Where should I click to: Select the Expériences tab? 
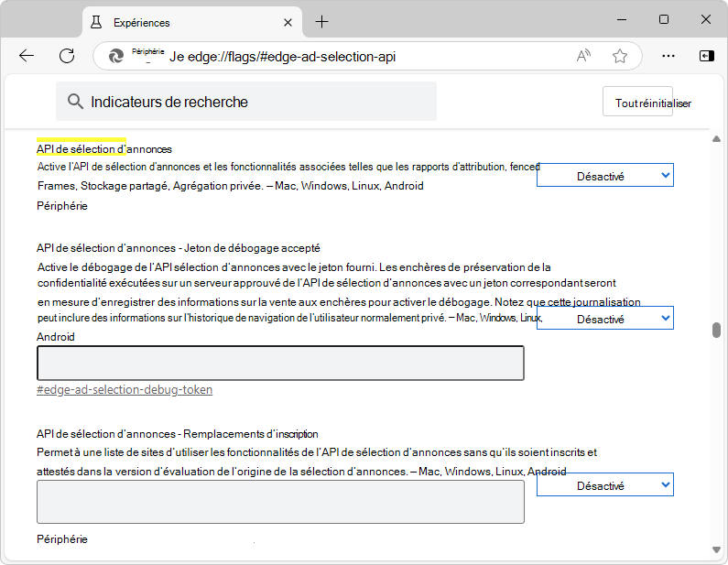click(192, 22)
